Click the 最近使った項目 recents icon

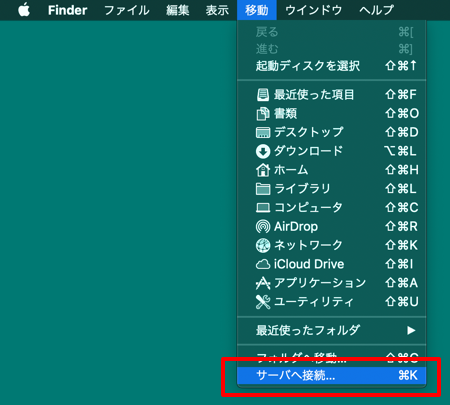coord(263,95)
